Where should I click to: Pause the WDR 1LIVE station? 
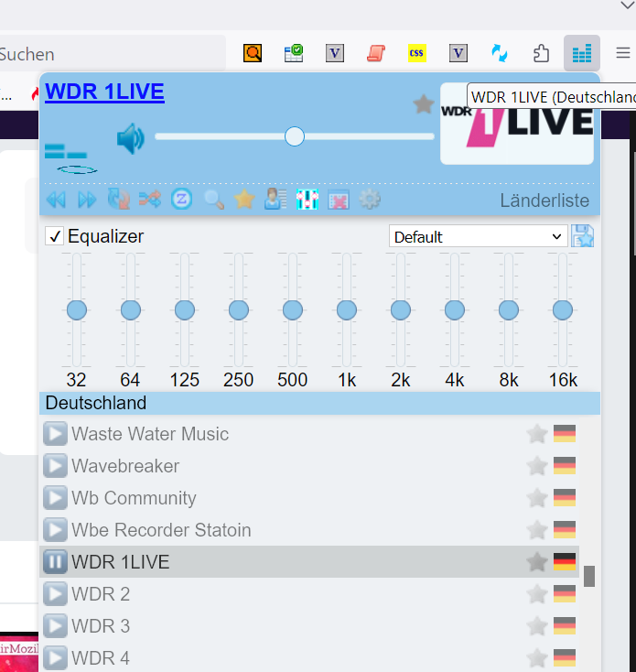pyautogui.click(x=55, y=562)
